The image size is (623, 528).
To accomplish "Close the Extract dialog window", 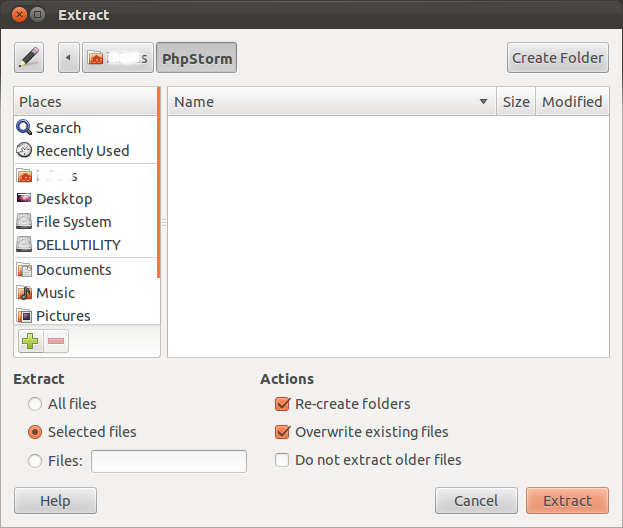I will click(x=19, y=15).
